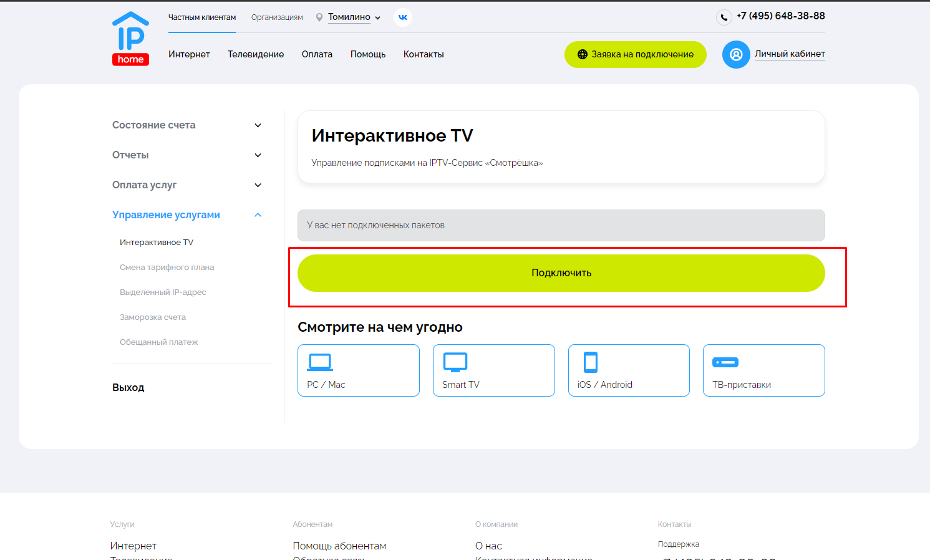Click the Заявка на подключение button
The width and height of the screenshot is (930, 560).
[x=635, y=54]
